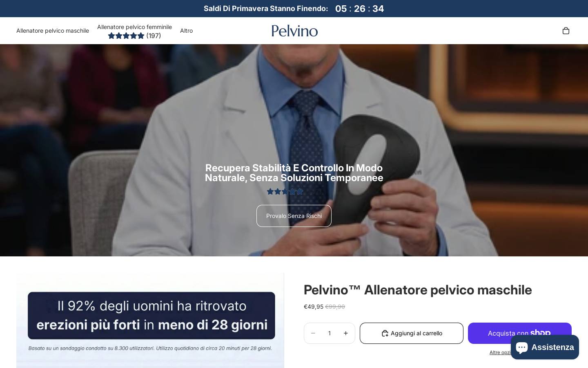Open Allenatore pelvico maschile menu item
Image resolution: width=588 pixels, height=368 pixels.
pos(53,31)
